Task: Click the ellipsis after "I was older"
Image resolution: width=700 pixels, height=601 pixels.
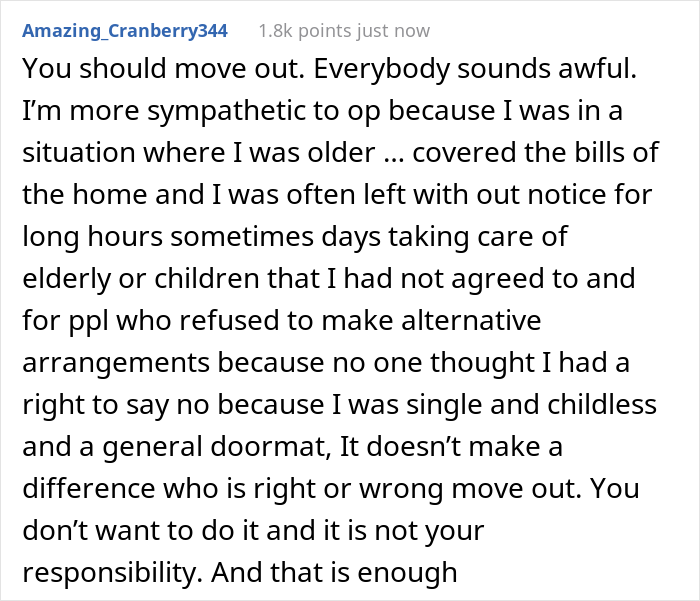Action: 494,155
